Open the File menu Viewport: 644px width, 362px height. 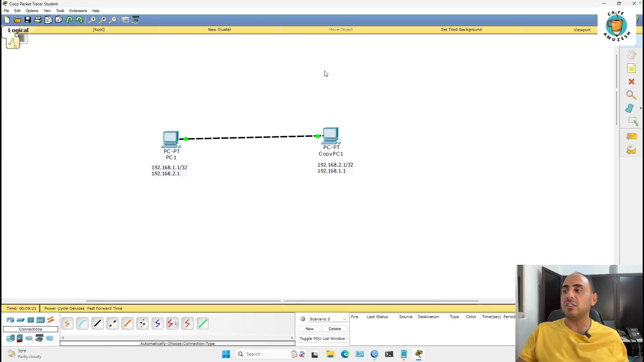click(6, 11)
